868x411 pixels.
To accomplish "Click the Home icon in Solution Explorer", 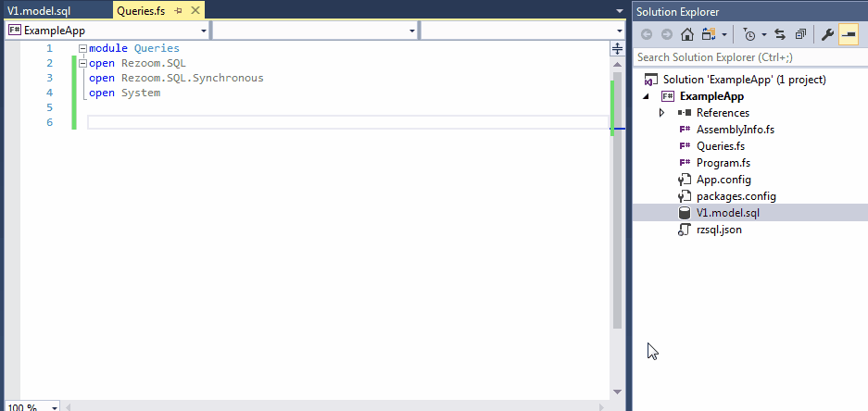I will coord(687,35).
